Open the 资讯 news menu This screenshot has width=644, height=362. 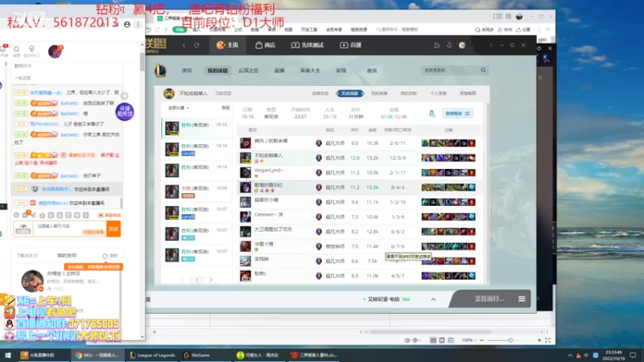point(187,71)
